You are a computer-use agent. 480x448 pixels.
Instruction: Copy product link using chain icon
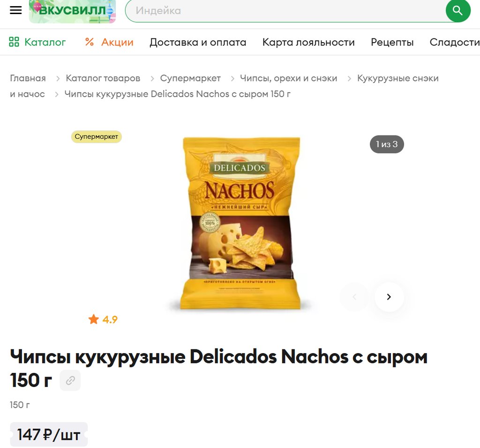(x=70, y=380)
